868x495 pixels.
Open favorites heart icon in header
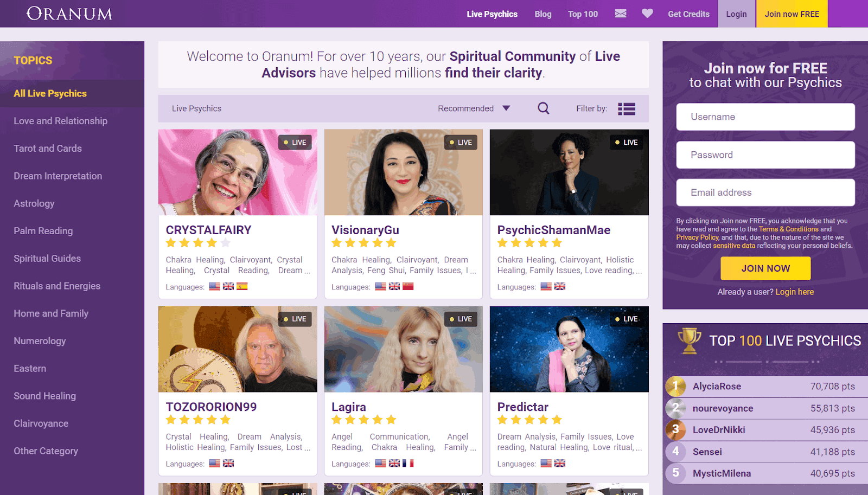pos(647,14)
